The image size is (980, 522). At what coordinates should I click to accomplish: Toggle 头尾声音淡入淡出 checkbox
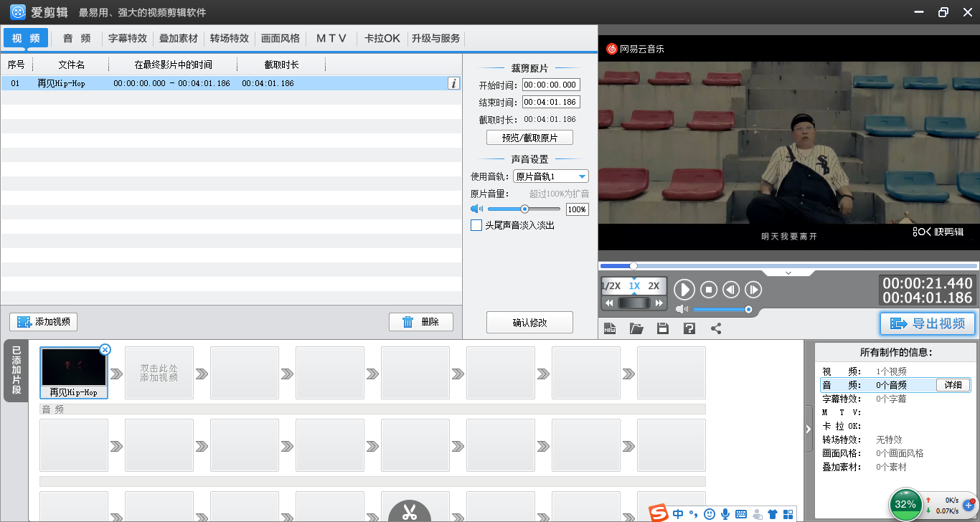476,225
